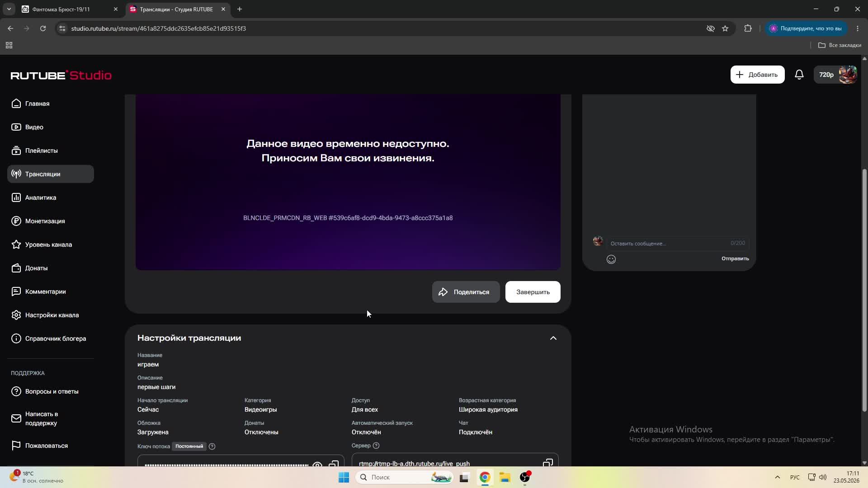Screen dimensions: 868x488
Task: Open Монетизация in the sidebar
Action: pos(51,221)
